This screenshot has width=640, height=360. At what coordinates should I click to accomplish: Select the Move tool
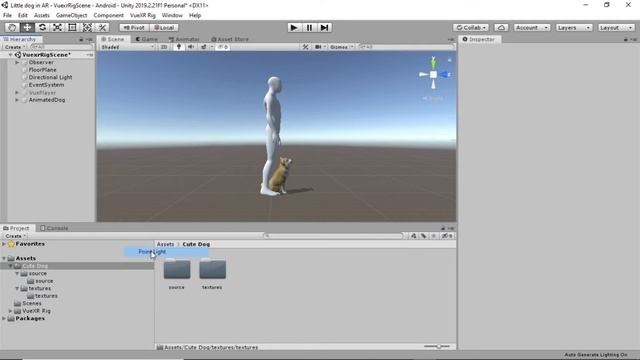coord(27,27)
